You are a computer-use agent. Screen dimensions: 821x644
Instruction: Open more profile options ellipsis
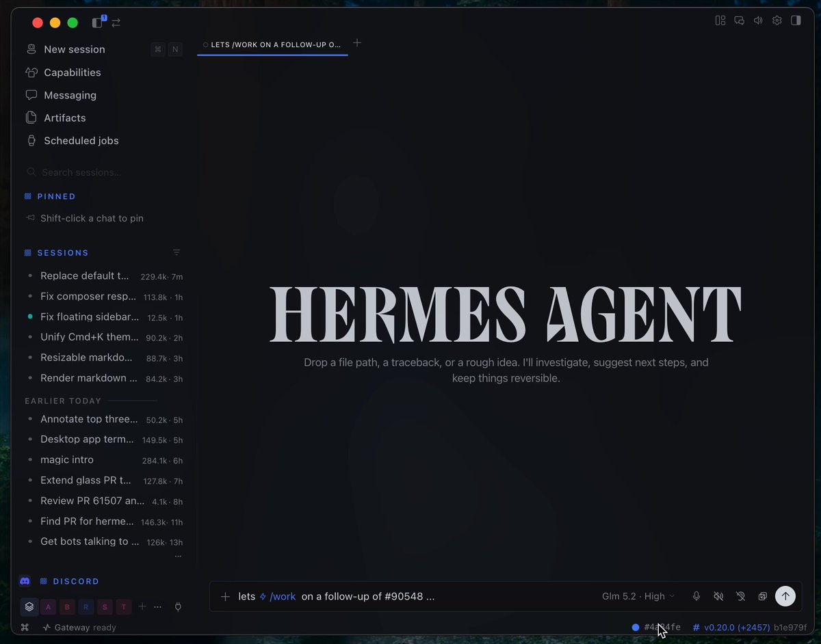tap(158, 607)
